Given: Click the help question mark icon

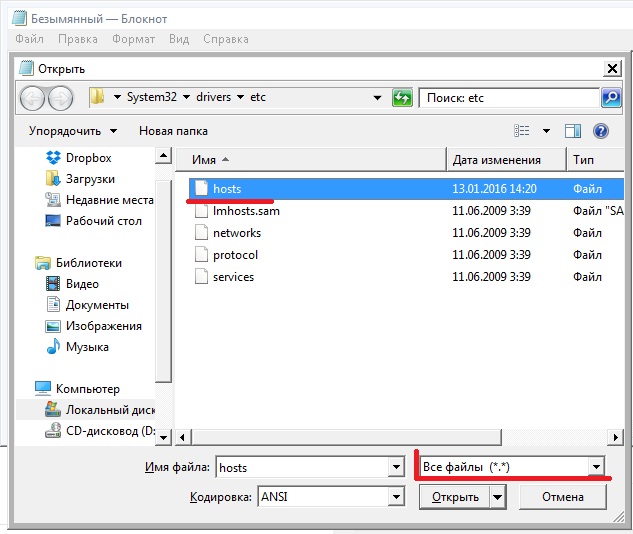Looking at the screenshot, I should point(601,131).
